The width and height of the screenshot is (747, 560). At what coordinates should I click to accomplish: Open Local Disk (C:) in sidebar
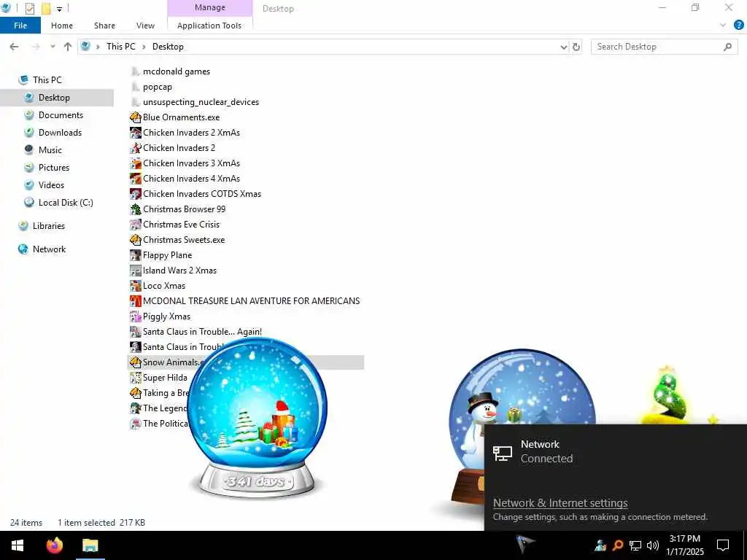click(66, 203)
